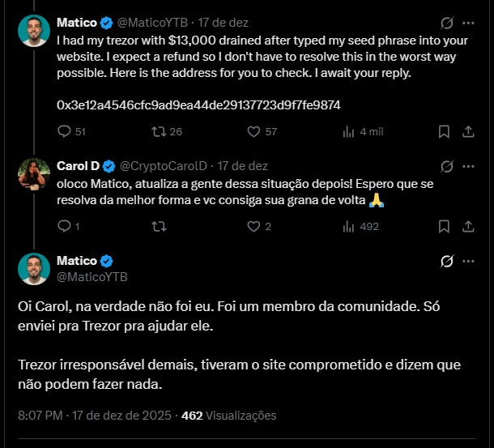494x448 pixels.
Task: Open more options on the main tweet
Action: point(468,261)
